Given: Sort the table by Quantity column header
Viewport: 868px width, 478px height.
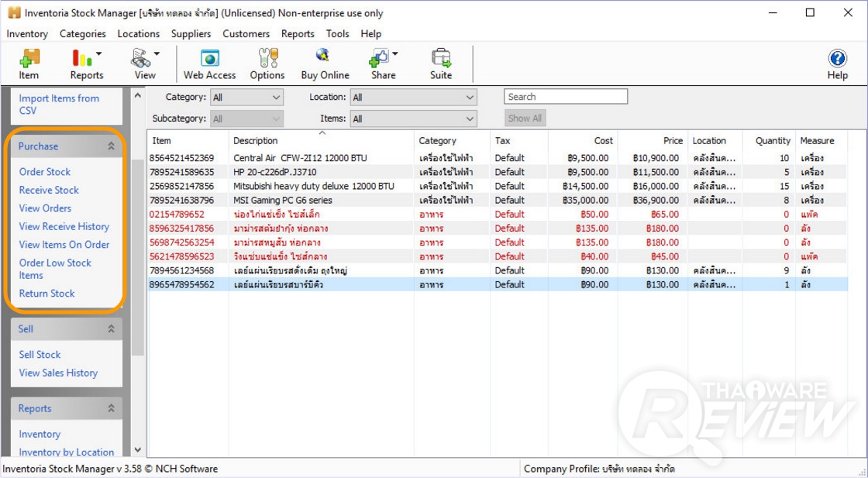Looking at the screenshot, I should click(x=772, y=141).
